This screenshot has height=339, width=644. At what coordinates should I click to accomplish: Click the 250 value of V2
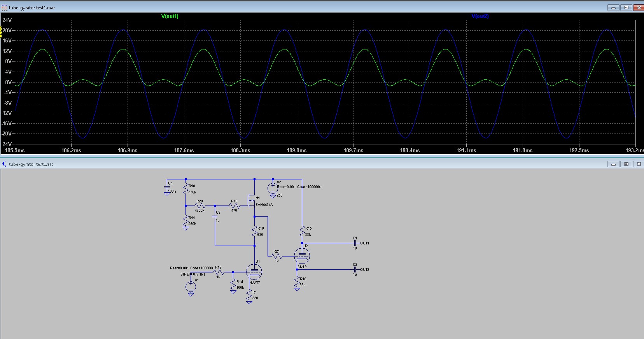280,195
